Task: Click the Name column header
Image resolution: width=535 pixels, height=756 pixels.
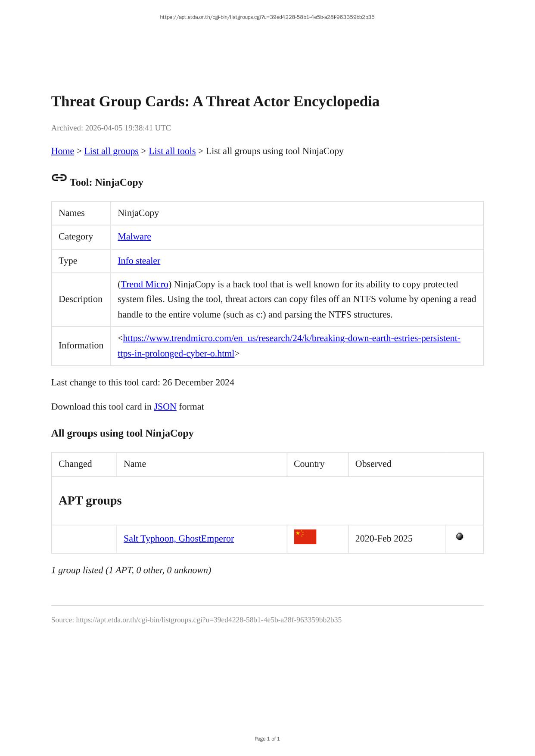Action: (x=134, y=464)
